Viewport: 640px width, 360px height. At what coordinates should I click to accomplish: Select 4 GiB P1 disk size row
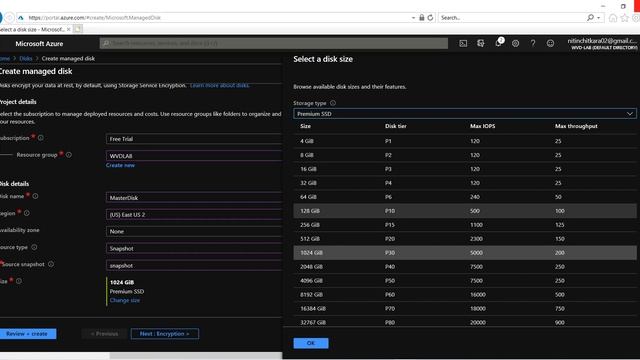point(464,141)
